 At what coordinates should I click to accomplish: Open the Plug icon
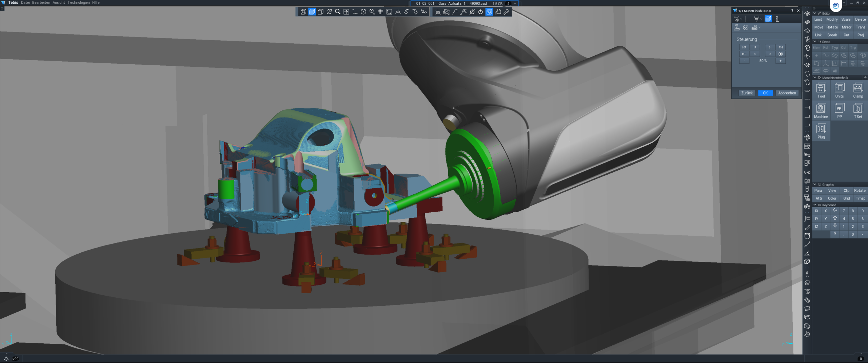tap(821, 131)
